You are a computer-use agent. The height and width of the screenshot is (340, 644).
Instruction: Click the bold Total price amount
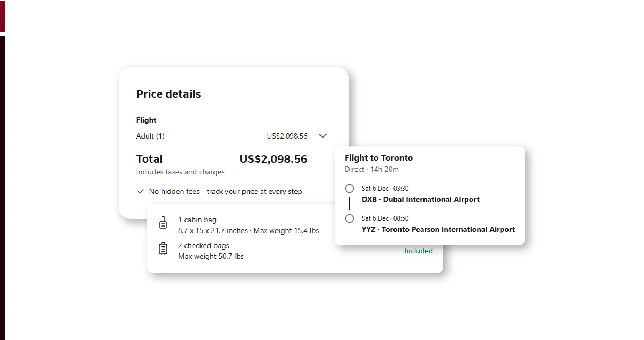click(273, 159)
